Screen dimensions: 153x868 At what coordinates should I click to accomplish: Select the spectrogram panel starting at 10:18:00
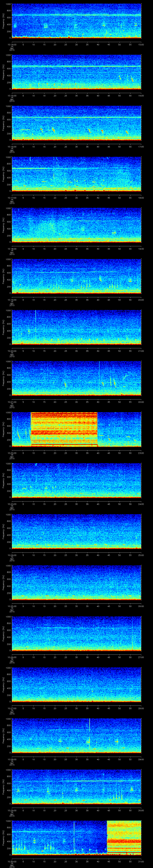pos(76,225)
